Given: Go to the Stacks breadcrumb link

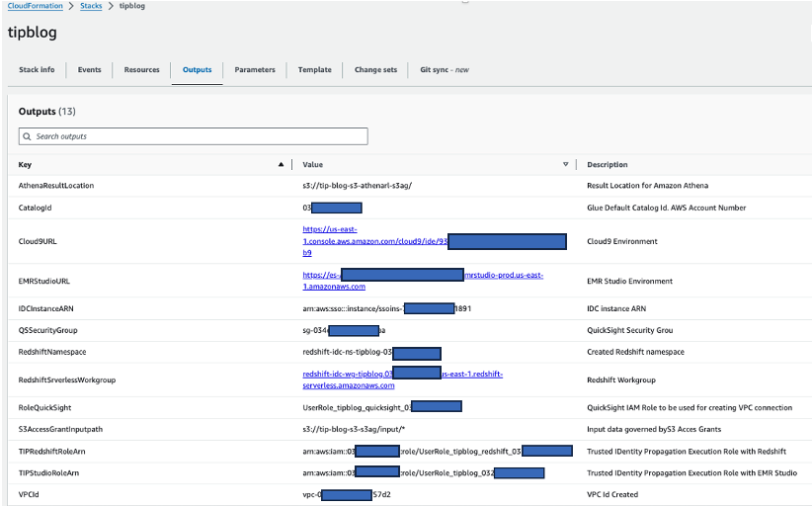Looking at the screenshot, I should (x=91, y=6).
